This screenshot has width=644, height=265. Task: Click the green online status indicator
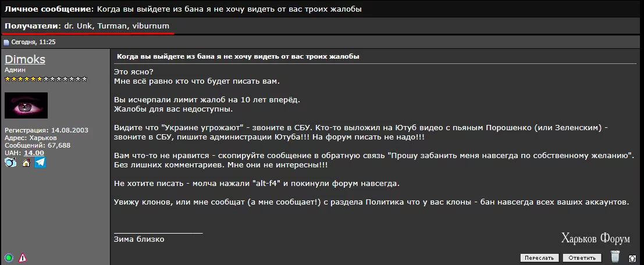pyautogui.click(x=9, y=257)
